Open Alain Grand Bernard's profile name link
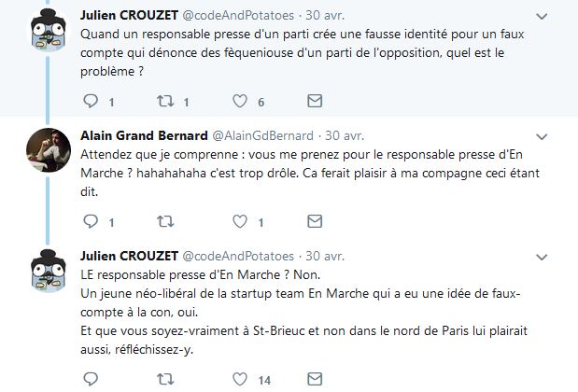The width and height of the screenshot is (578, 392). tap(144, 136)
